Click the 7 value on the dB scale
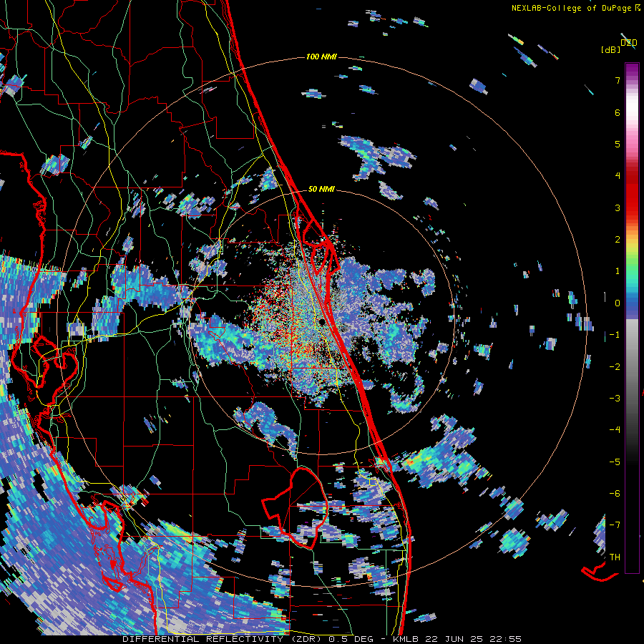The width and height of the screenshot is (644, 644). pos(618,80)
